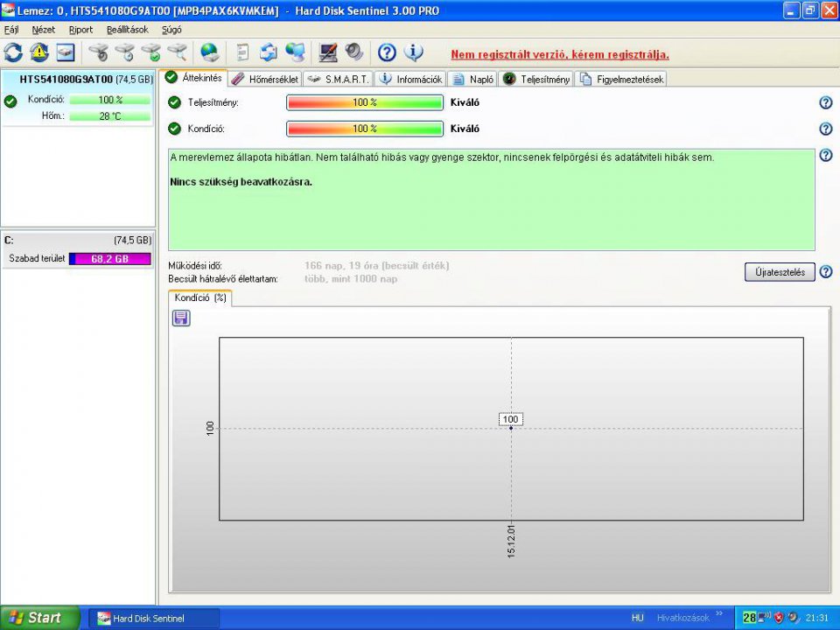Open the Súgó menu

[172, 30]
